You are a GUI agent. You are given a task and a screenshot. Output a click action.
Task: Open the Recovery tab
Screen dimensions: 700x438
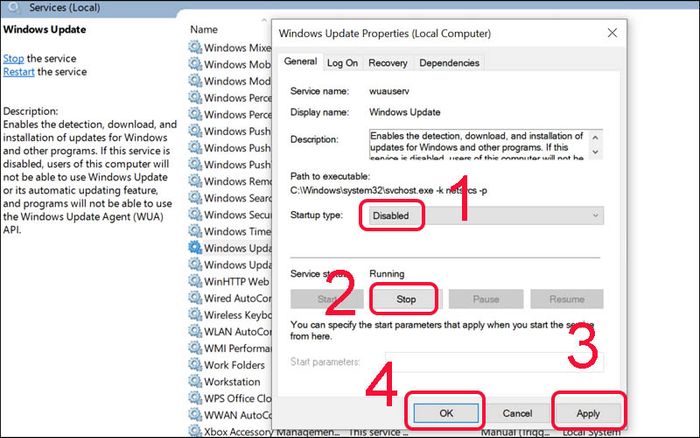click(388, 63)
